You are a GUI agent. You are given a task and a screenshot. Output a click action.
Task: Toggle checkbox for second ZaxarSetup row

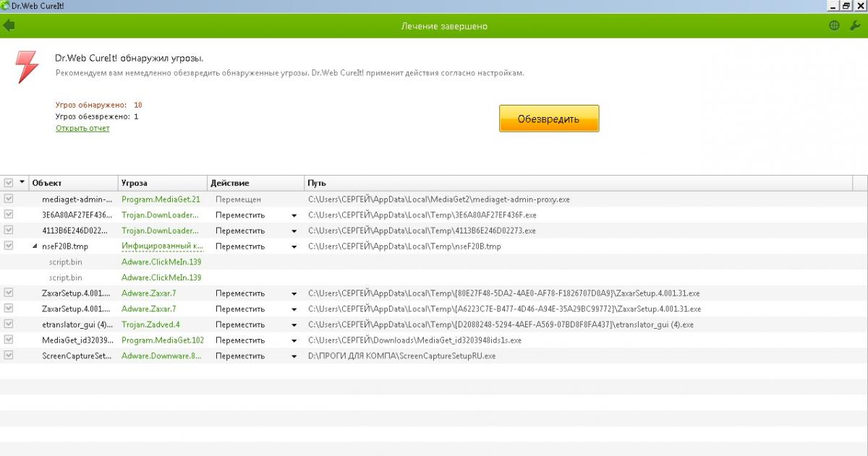click(x=9, y=309)
